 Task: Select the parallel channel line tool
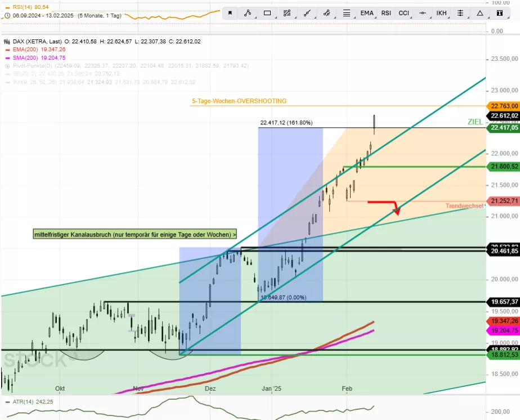click(x=326, y=13)
